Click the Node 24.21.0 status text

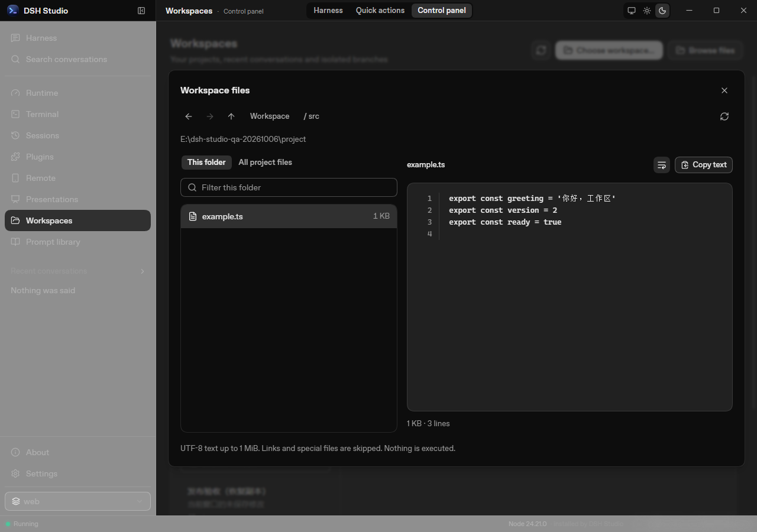[x=528, y=524]
